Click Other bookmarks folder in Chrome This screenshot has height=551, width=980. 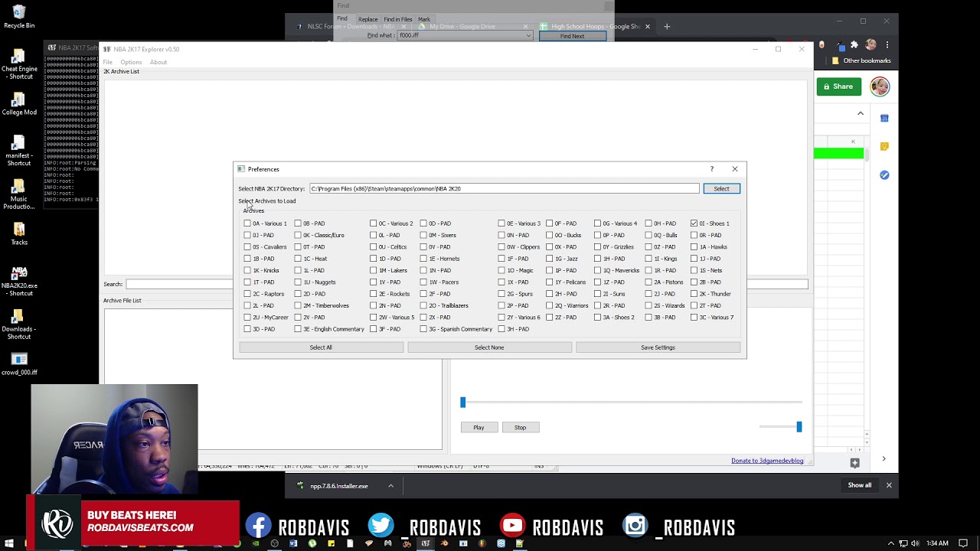coord(862,60)
